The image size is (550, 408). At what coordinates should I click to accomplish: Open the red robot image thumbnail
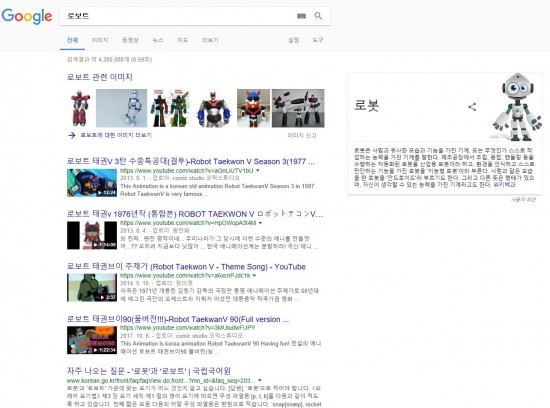click(x=80, y=108)
